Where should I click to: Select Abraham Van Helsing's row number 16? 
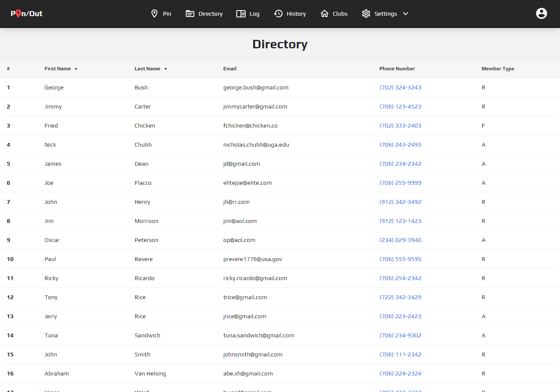coord(10,374)
